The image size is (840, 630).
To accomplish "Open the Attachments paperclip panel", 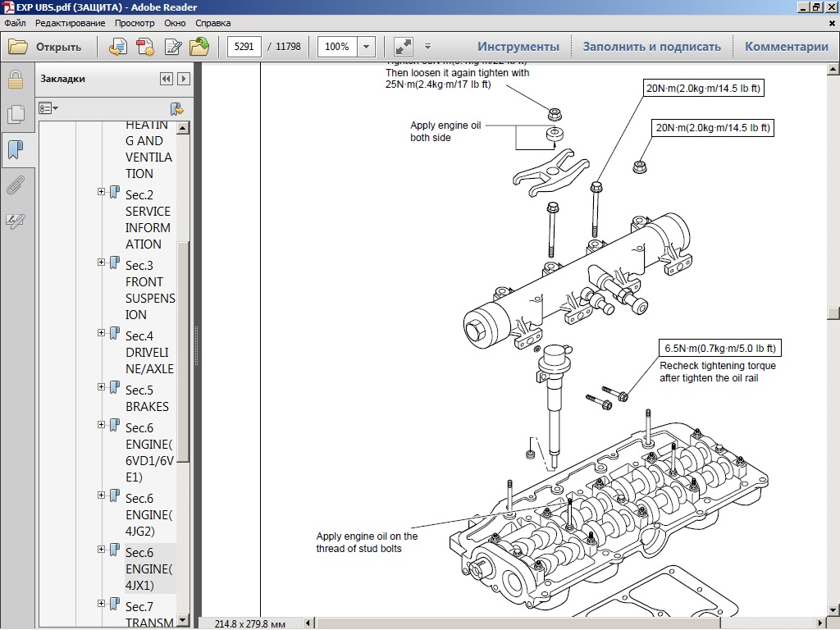I will tap(15, 185).
